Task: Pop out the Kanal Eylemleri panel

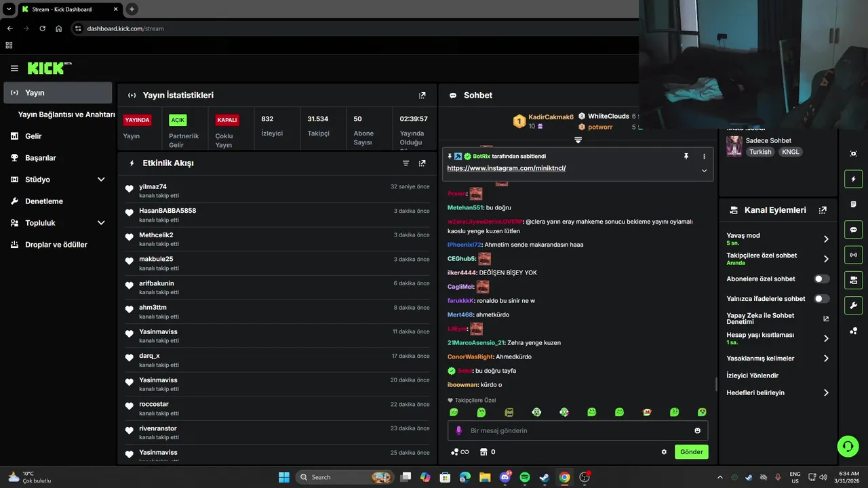Action: (x=823, y=210)
